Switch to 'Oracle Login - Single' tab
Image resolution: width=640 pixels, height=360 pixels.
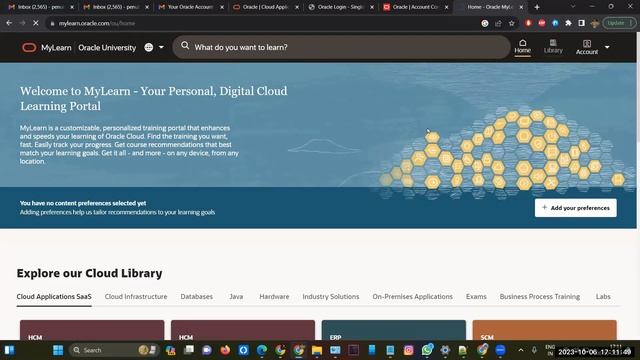point(340,7)
